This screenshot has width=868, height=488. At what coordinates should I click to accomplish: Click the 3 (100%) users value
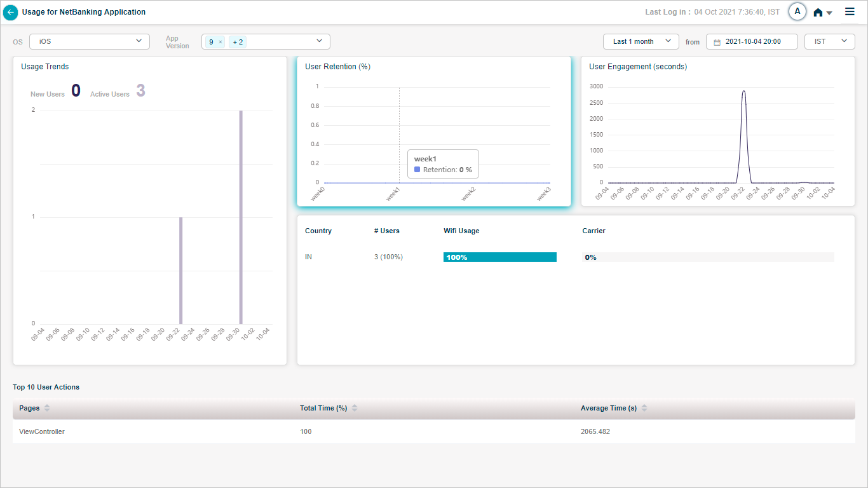[x=388, y=257]
